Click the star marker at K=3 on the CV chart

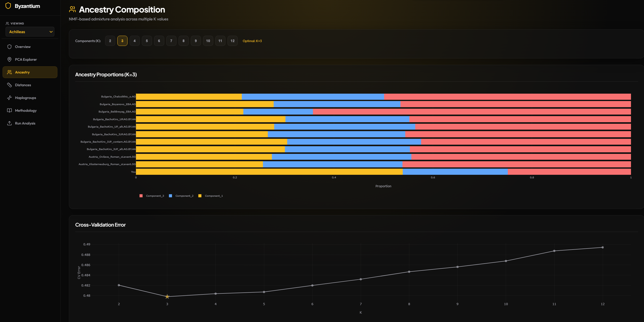click(167, 296)
